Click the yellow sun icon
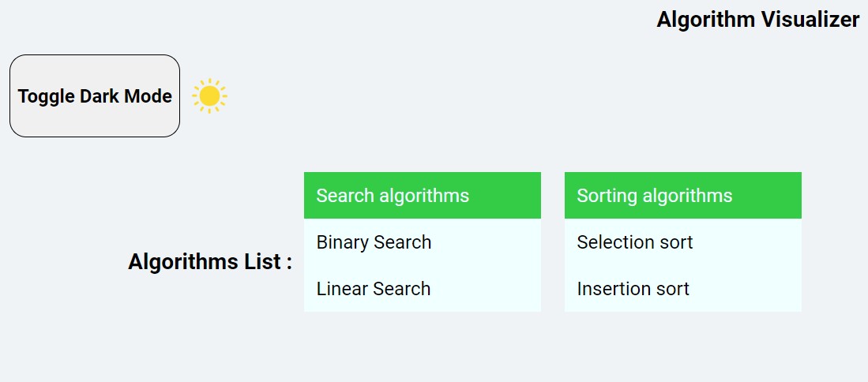The height and width of the screenshot is (382, 868). [x=209, y=95]
